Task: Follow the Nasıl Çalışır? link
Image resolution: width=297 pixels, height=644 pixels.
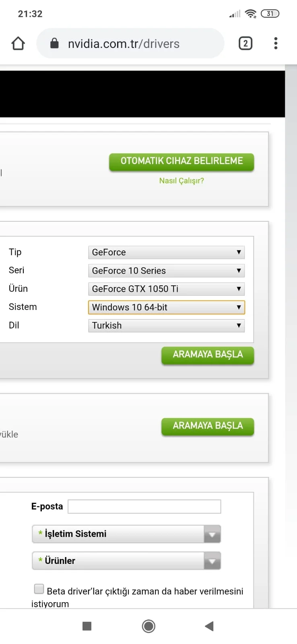Action: [x=181, y=181]
